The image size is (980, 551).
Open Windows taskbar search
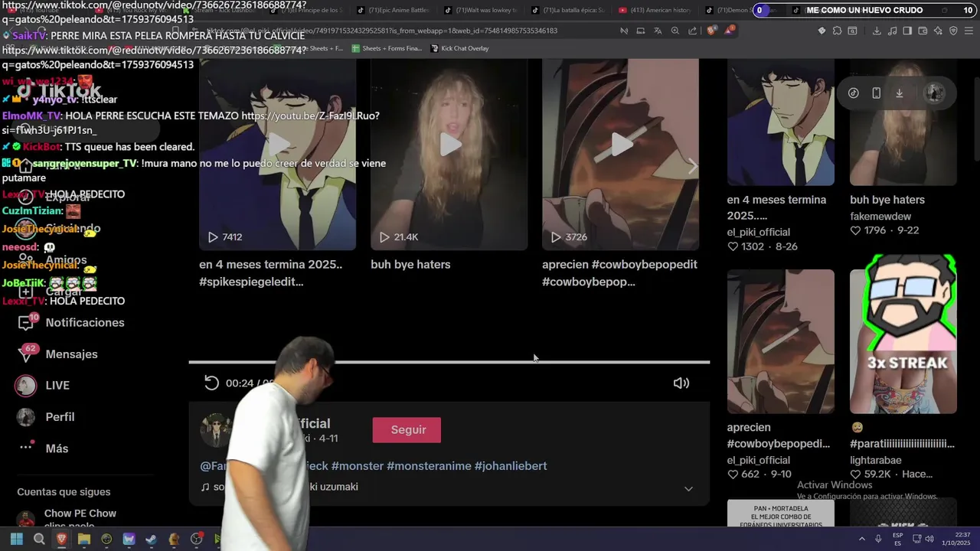(x=39, y=540)
